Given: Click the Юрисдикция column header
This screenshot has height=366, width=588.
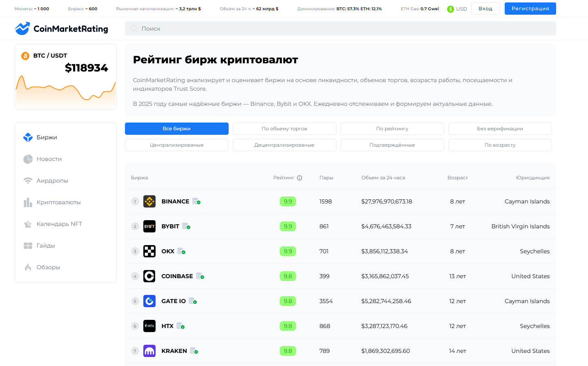Looking at the screenshot, I should [x=533, y=178].
